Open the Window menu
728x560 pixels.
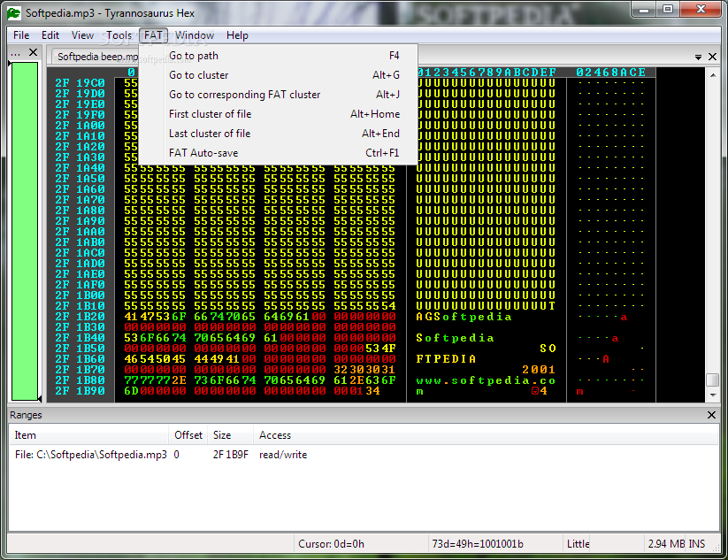(194, 35)
